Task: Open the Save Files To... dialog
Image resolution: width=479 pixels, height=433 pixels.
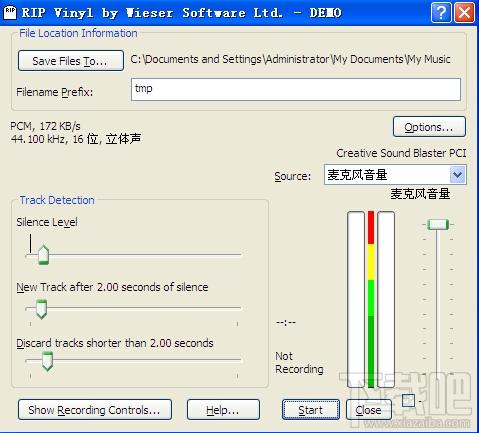Action: (x=71, y=61)
